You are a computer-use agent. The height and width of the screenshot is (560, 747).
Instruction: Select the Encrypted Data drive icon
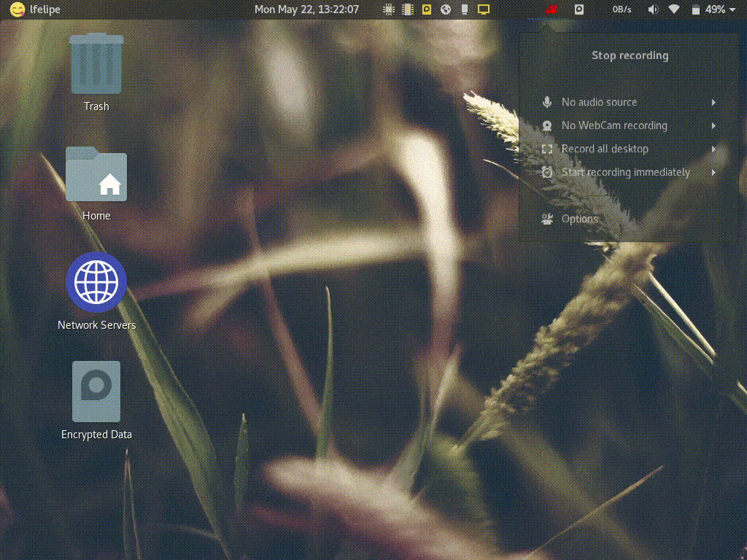[x=96, y=392]
